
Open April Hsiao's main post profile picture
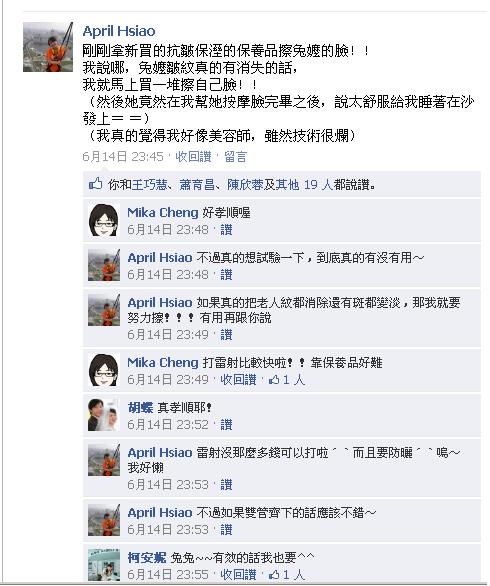coord(48,47)
